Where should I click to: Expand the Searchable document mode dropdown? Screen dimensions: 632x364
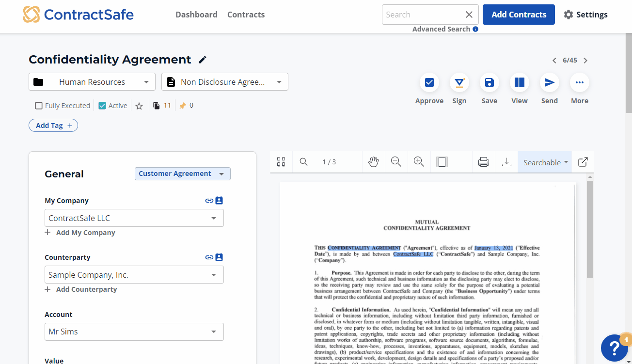[x=544, y=162]
